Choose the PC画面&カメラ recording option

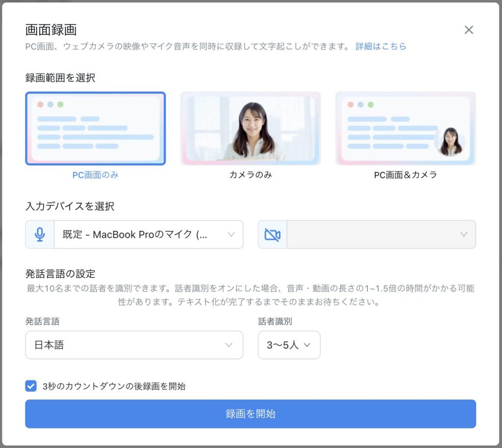click(405, 128)
